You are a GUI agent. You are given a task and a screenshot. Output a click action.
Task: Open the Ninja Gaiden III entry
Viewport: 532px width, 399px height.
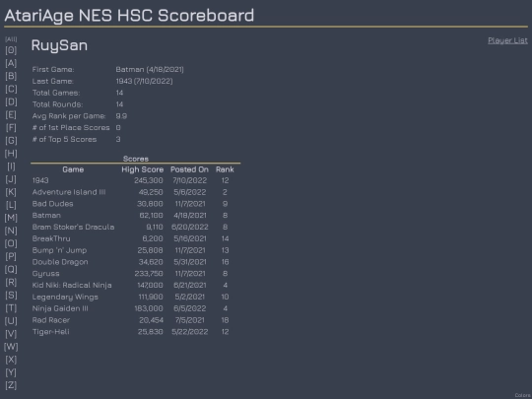point(60,308)
